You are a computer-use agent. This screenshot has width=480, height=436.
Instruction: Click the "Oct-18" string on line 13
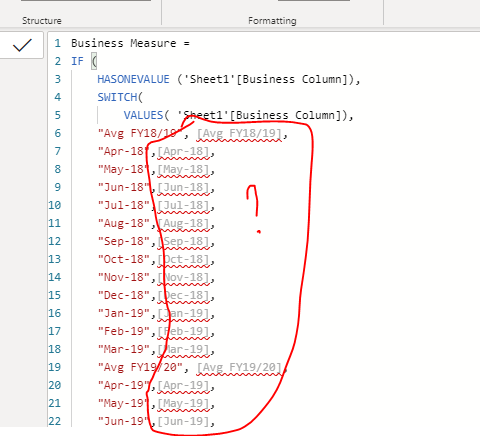(x=124, y=259)
